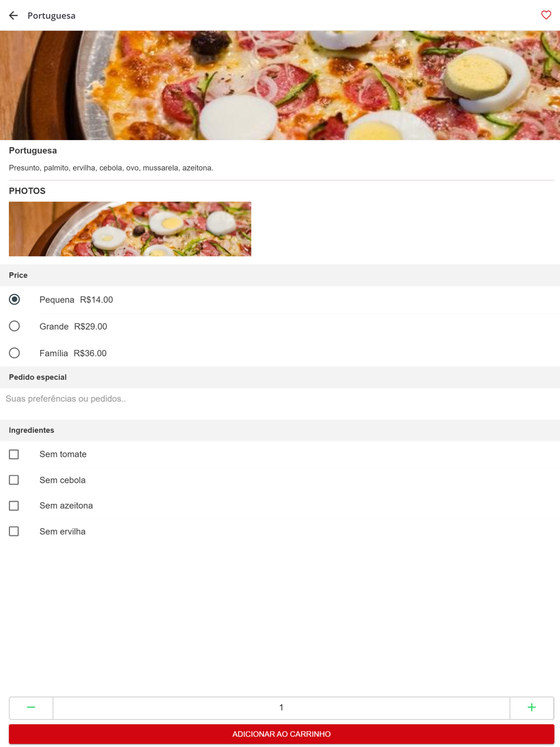
Task: Check the Sem ervilha option
Action: pyautogui.click(x=14, y=531)
